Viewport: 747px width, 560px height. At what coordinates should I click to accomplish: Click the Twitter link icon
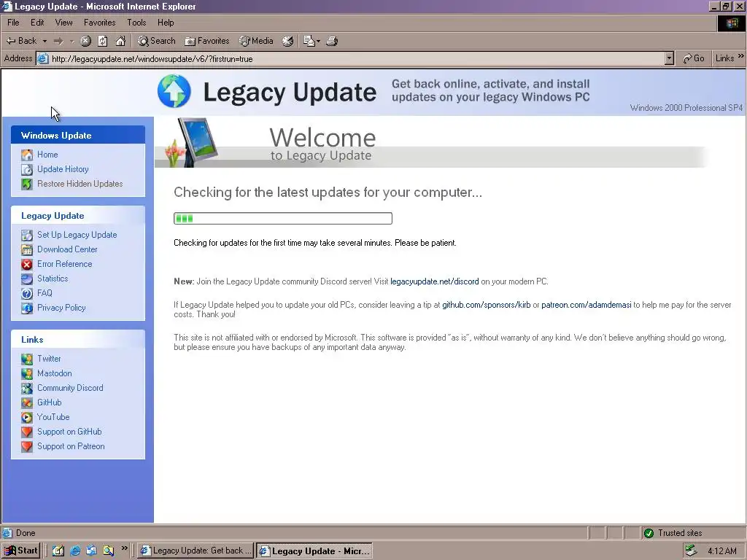27,359
